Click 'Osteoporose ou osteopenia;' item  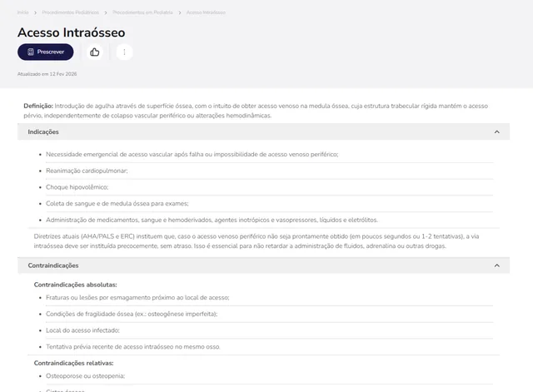[x=85, y=376]
